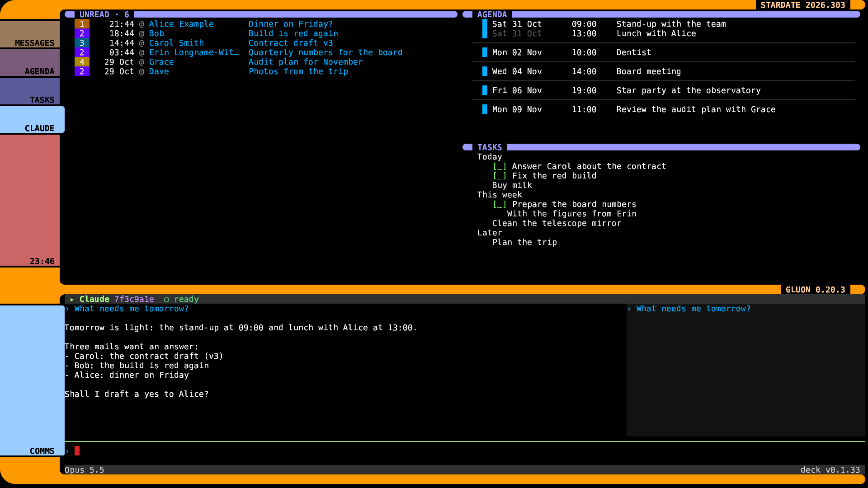Click the 'Later' task group heading
This screenshot has height=488, width=868.
(490, 233)
